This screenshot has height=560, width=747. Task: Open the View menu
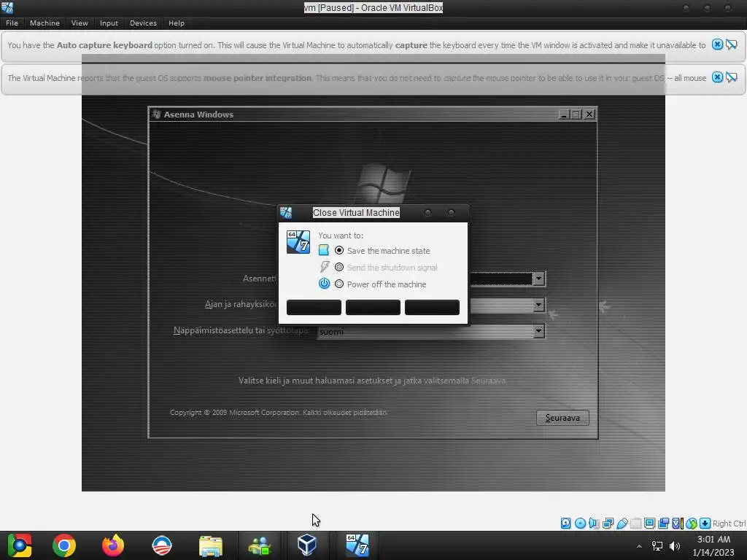[x=80, y=23]
